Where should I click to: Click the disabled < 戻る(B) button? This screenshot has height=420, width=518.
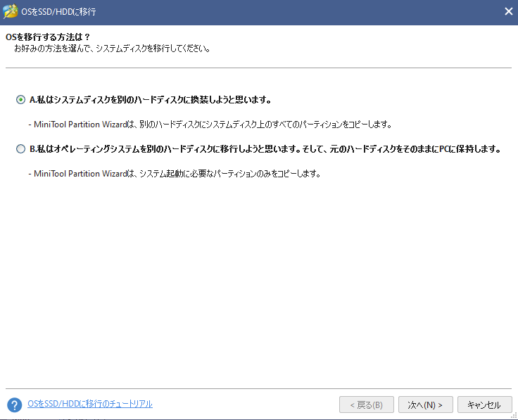tap(367, 405)
